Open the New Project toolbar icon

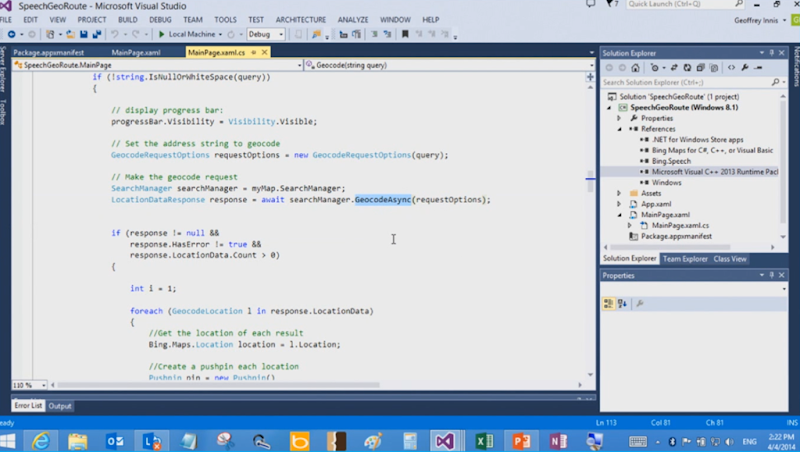coord(50,34)
